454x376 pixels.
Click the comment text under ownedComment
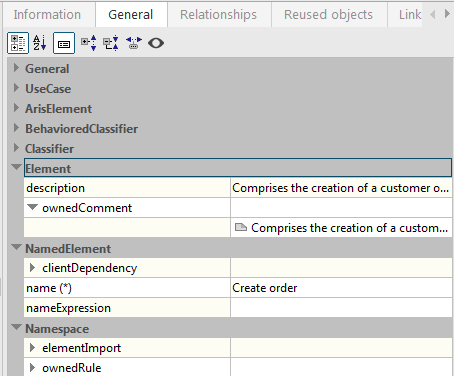click(x=349, y=228)
